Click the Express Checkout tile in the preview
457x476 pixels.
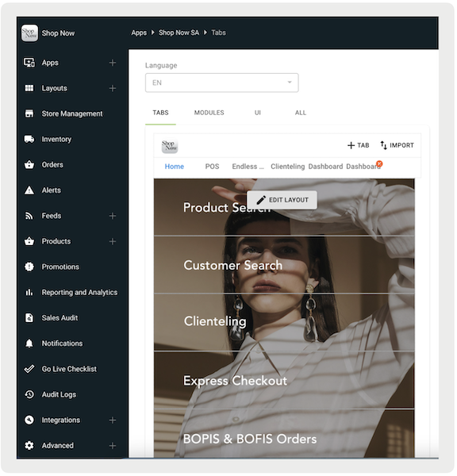(x=284, y=380)
